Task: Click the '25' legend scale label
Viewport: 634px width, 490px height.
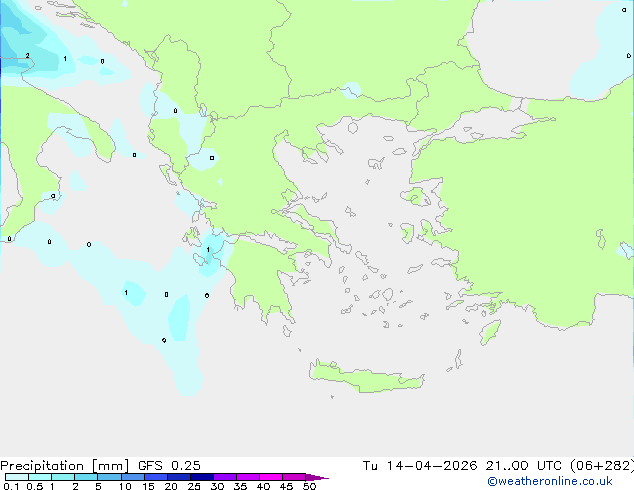Action: click(x=194, y=486)
